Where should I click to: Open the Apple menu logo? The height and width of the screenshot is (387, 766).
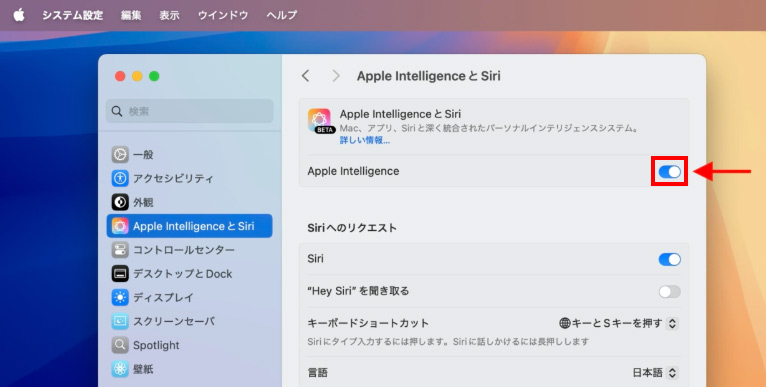(x=19, y=15)
